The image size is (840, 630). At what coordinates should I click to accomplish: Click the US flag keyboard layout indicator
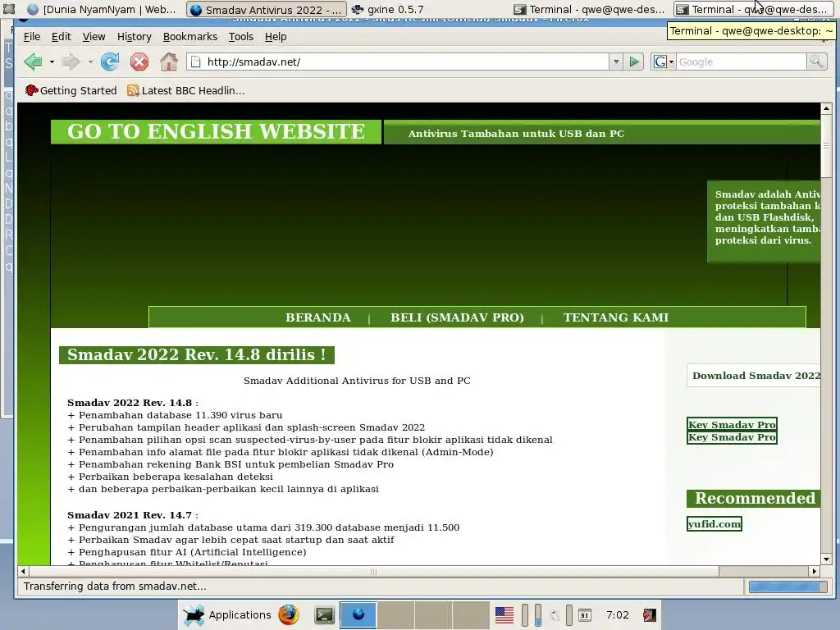point(504,615)
